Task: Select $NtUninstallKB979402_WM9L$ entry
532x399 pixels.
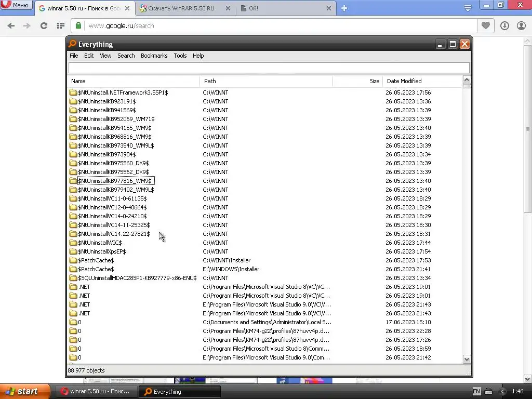Action: point(116,190)
